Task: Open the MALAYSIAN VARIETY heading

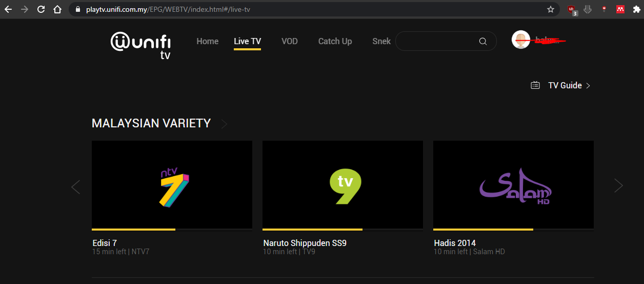Action: tap(151, 123)
